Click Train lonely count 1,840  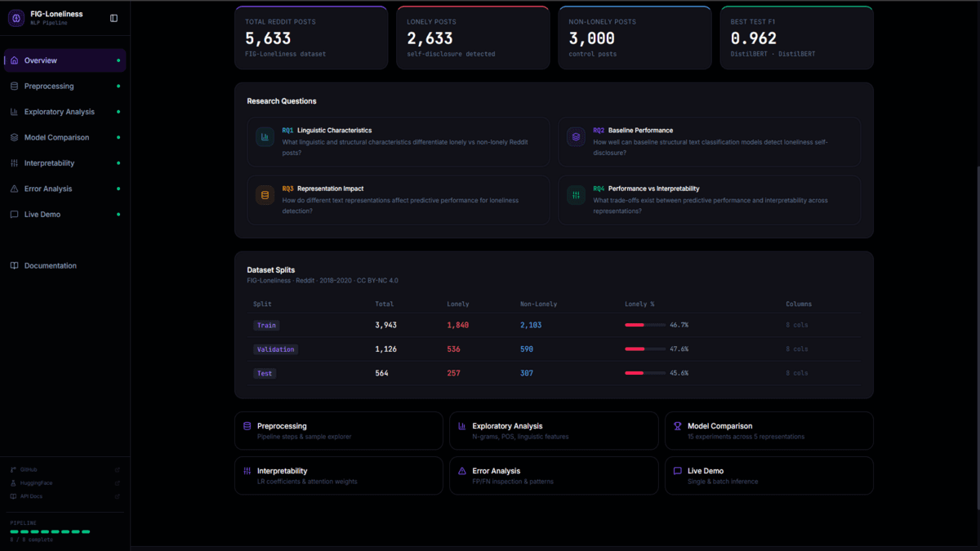click(x=457, y=325)
